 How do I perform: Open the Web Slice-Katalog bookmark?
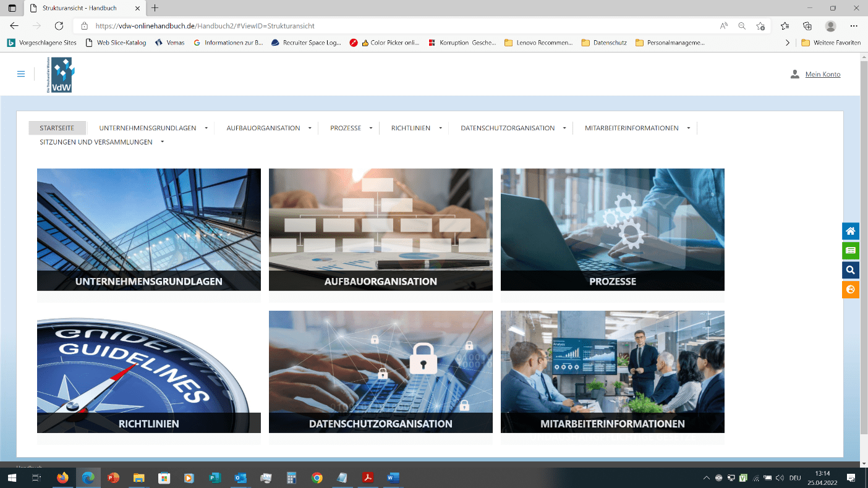(x=116, y=43)
